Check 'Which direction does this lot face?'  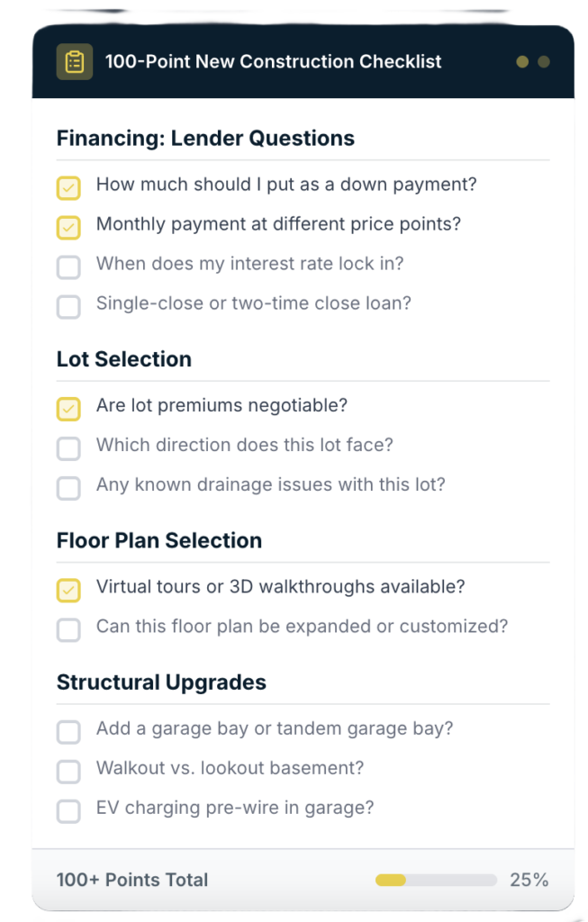[68, 447]
